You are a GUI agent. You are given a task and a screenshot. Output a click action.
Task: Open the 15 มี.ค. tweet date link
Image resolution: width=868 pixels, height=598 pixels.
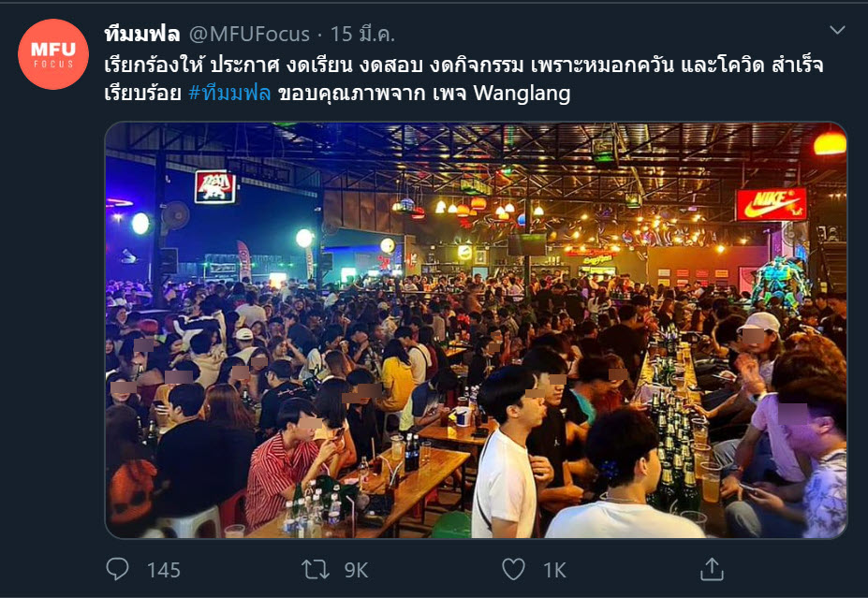362,35
